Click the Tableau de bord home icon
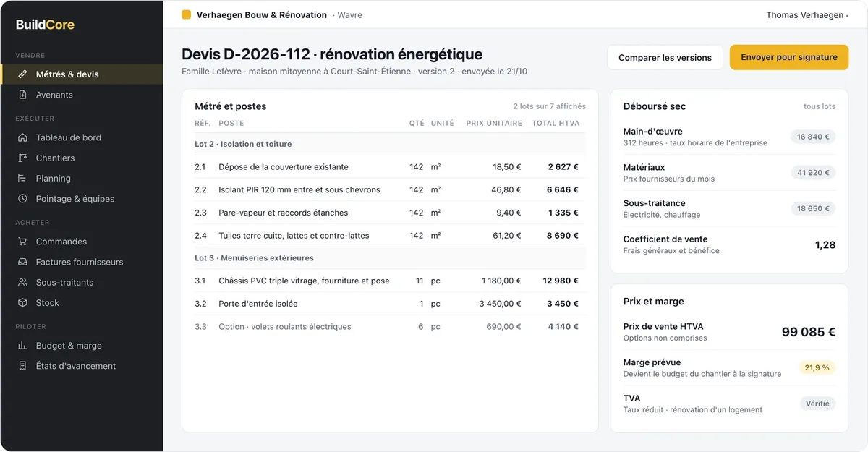Screen dimensions: 868x452 pyautogui.click(x=22, y=137)
